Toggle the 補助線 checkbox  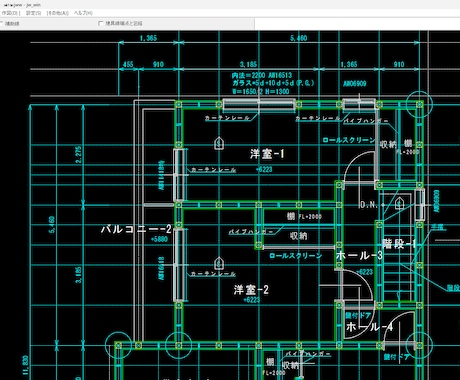tap(1, 24)
